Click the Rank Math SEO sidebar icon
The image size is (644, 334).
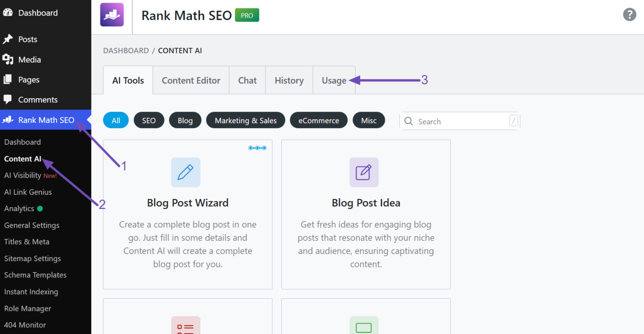(8, 120)
